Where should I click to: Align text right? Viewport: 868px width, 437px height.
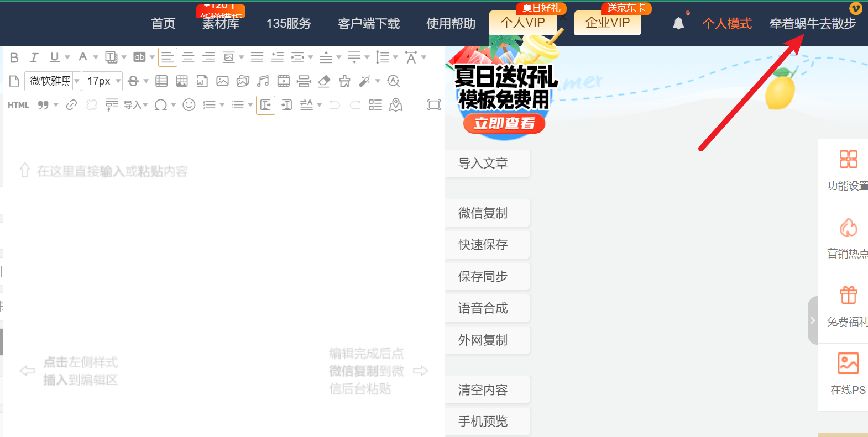(x=208, y=57)
